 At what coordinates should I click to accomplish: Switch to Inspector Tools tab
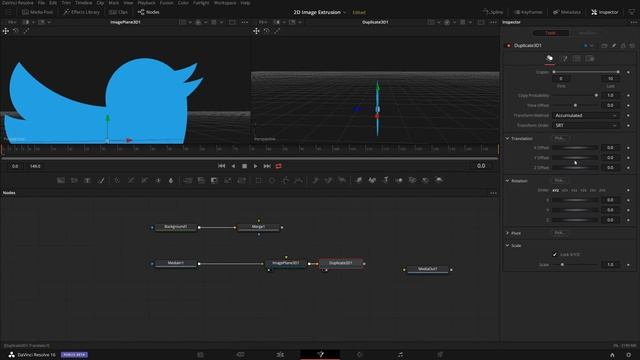coord(551,33)
